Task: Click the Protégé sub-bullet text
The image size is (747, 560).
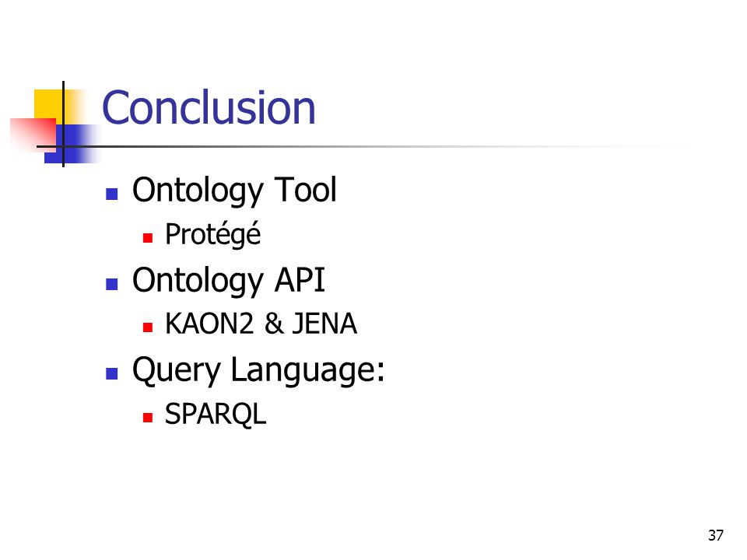Action: (x=213, y=234)
